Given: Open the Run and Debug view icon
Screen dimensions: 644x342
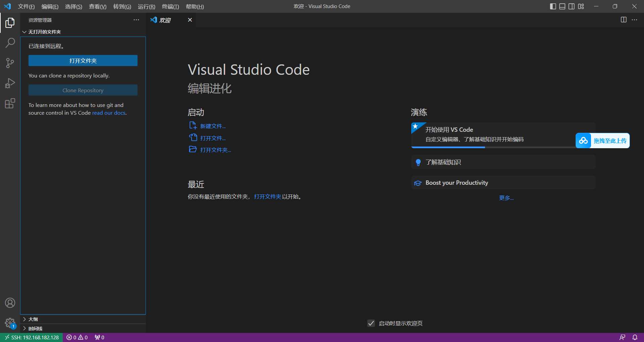Looking at the screenshot, I should (x=10, y=83).
